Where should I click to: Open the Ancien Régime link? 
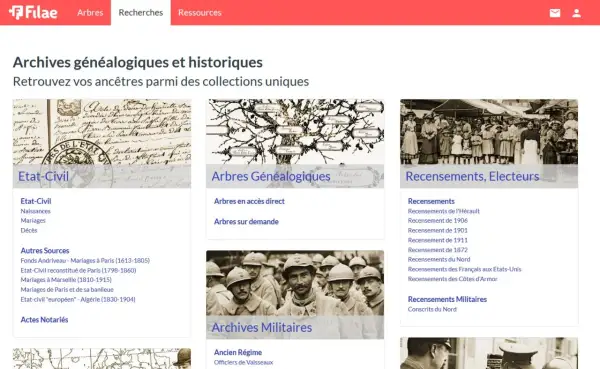238,353
